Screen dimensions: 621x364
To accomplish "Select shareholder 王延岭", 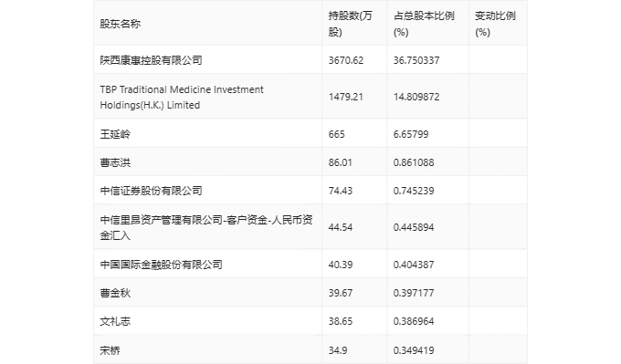I will tap(115, 134).
